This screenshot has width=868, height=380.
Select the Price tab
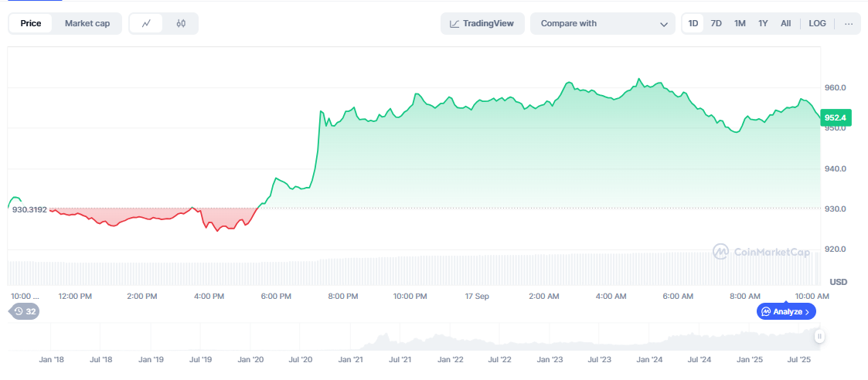30,23
